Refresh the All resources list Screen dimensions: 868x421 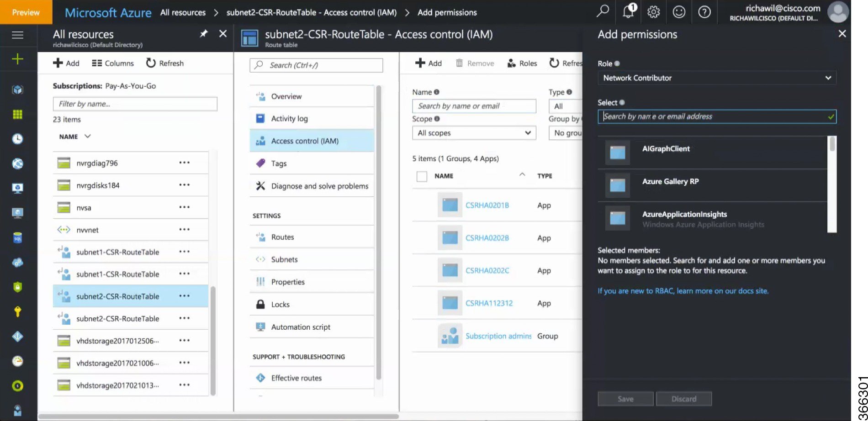click(x=165, y=63)
